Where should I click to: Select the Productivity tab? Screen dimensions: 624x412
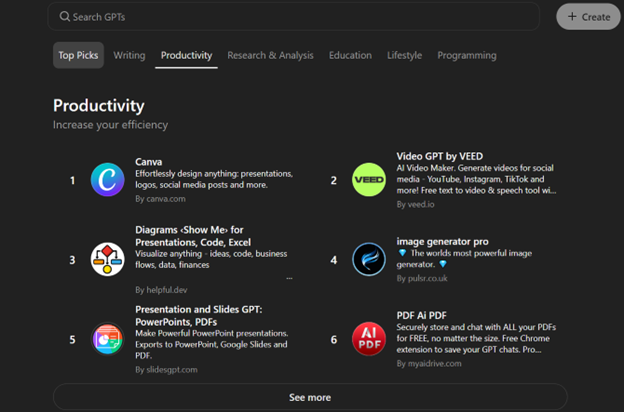[186, 55]
